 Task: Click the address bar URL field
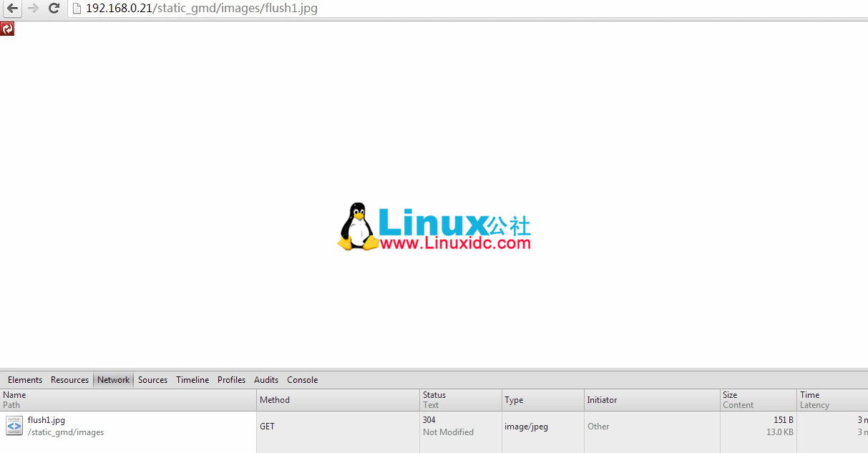(x=469, y=9)
